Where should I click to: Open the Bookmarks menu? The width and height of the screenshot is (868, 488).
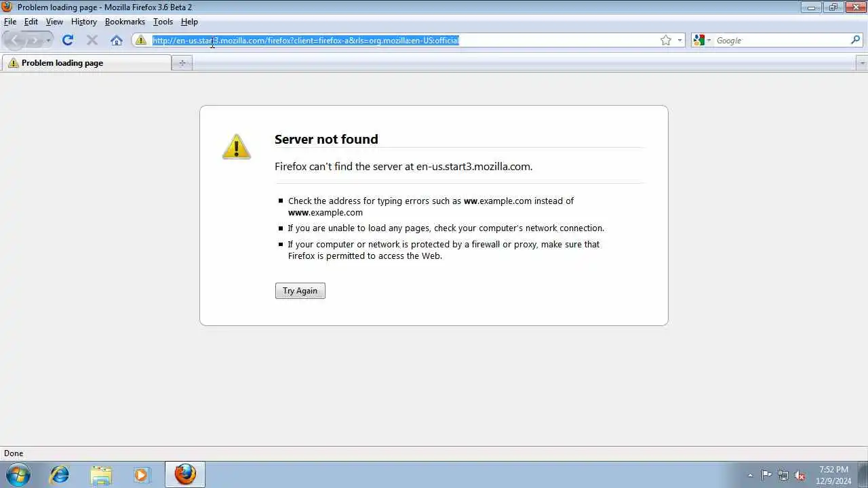coord(125,22)
